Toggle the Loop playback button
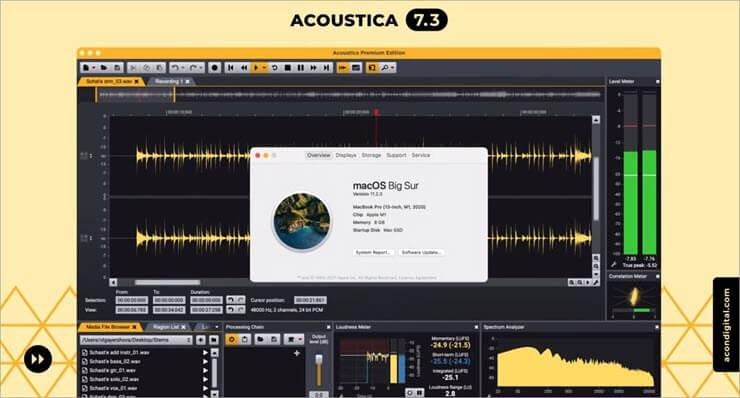Viewport: 740px width, 398px height. 275,68
